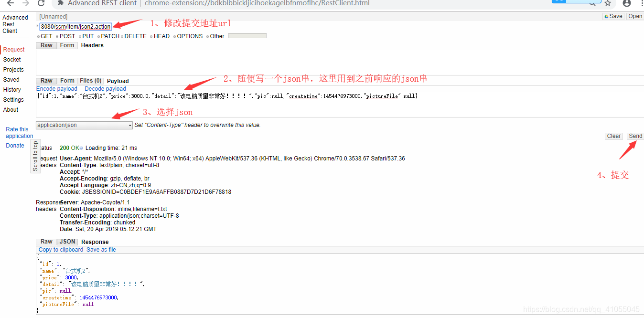Viewport: 644px width, 318px height.
Task: Click the Clear button
Action: tap(614, 136)
